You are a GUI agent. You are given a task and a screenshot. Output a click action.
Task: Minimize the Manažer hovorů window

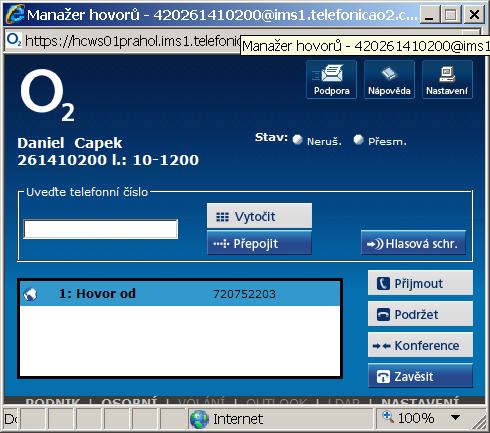tap(429, 15)
